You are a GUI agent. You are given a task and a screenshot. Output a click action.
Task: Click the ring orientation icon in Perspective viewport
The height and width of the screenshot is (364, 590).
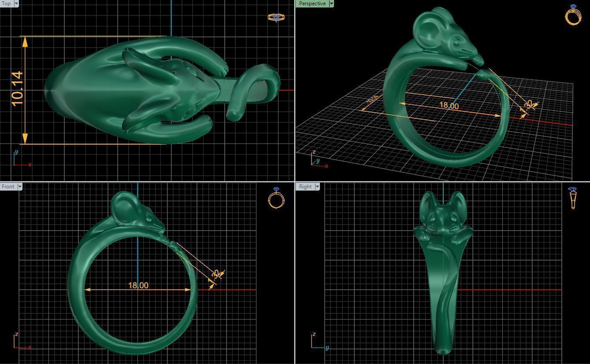[573, 15]
